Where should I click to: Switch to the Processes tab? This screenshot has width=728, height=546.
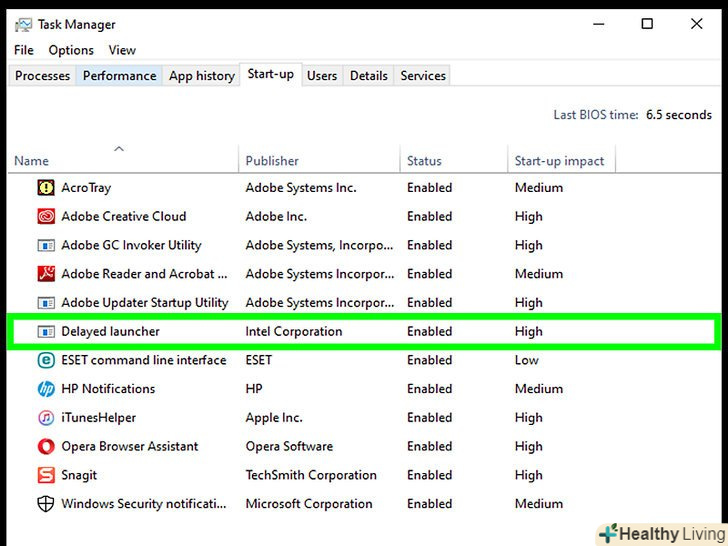click(x=42, y=76)
